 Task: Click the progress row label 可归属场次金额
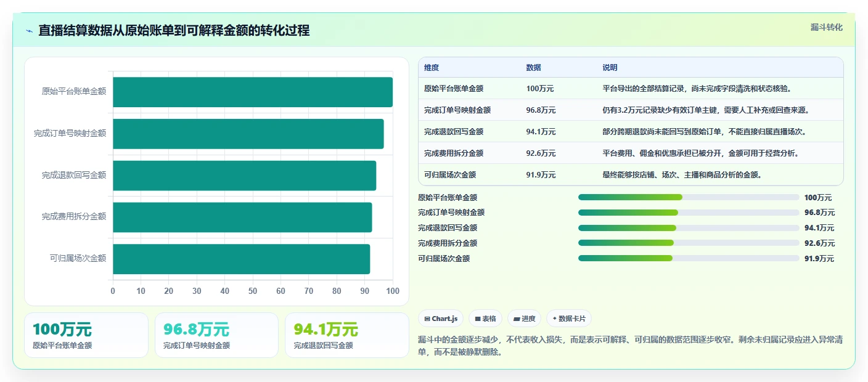tap(444, 259)
